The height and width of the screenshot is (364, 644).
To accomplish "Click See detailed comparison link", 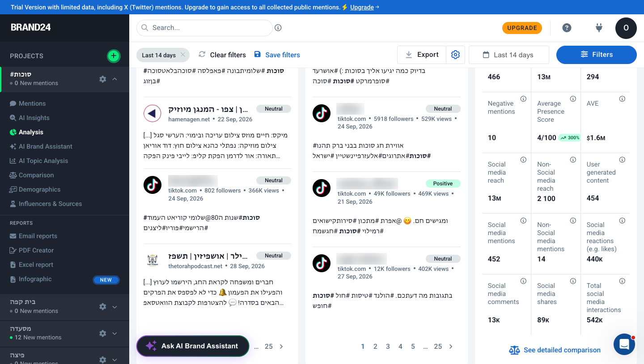I will (x=555, y=350).
